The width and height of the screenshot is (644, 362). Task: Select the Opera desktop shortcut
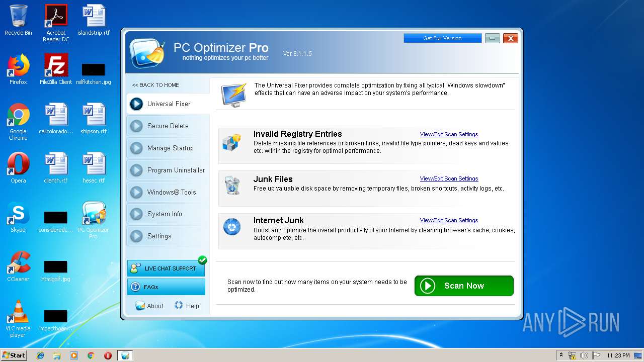click(x=18, y=168)
